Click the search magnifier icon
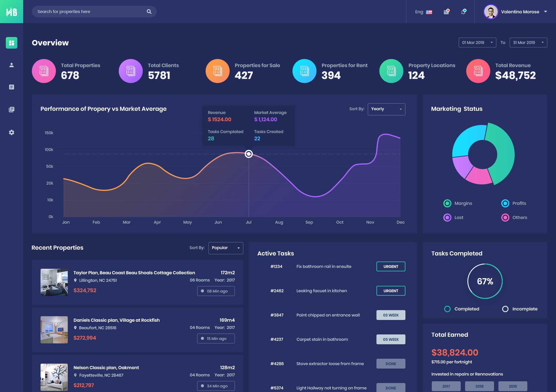556x392 pixels. (x=149, y=12)
